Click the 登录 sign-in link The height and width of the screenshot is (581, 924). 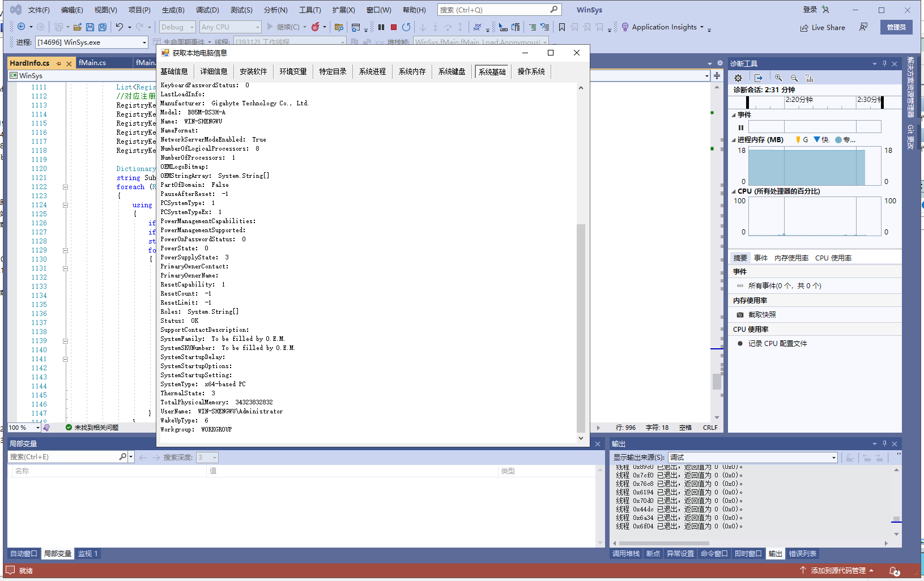point(810,10)
